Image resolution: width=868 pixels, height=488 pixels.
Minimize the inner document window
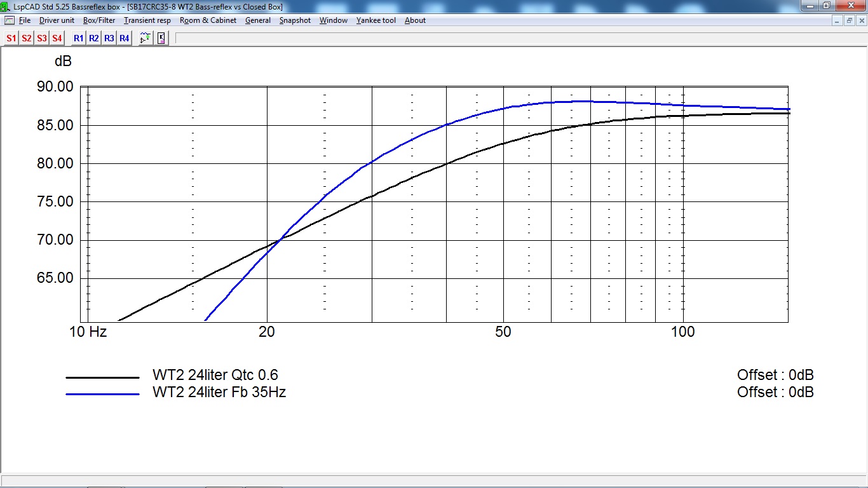[x=838, y=20]
